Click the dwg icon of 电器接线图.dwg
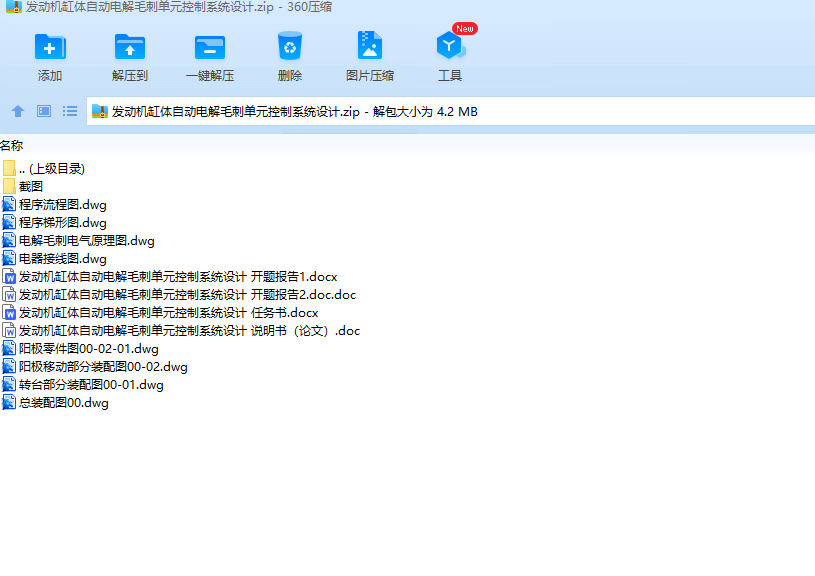 click(x=9, y=258)
